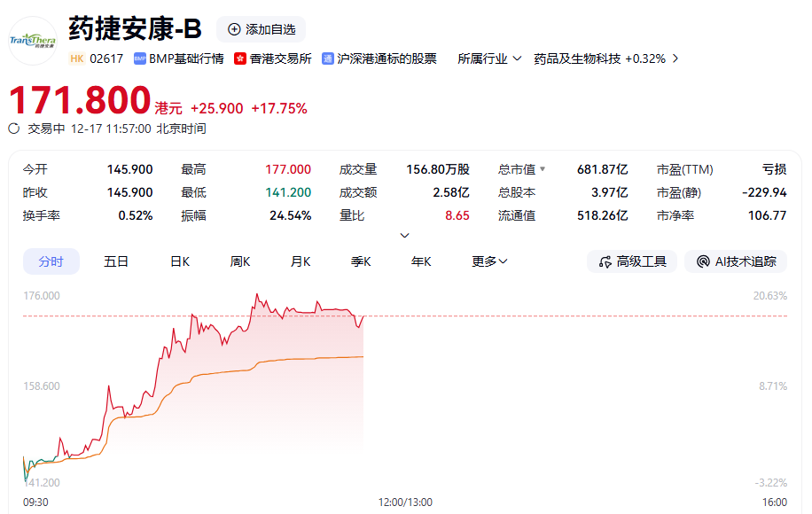Click the HK market tag icon
Viewport: 812px width, 514px height.
(x=77, y=58)
